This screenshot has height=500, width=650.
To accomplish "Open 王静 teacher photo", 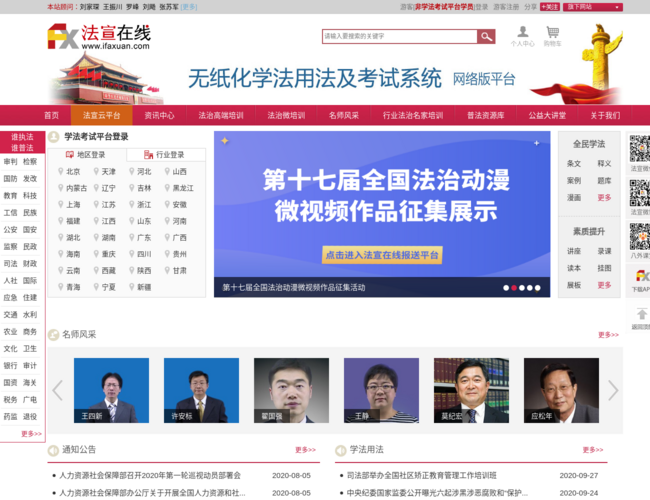I will (x=381, y=390).
